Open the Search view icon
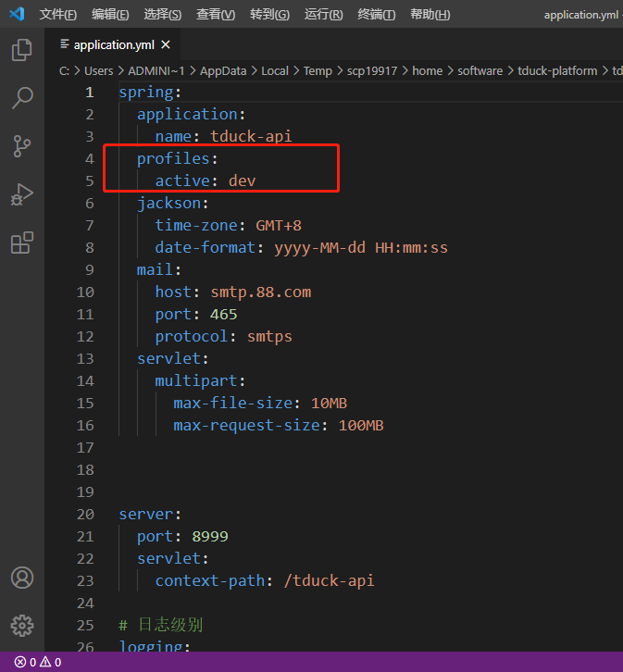 21,98
